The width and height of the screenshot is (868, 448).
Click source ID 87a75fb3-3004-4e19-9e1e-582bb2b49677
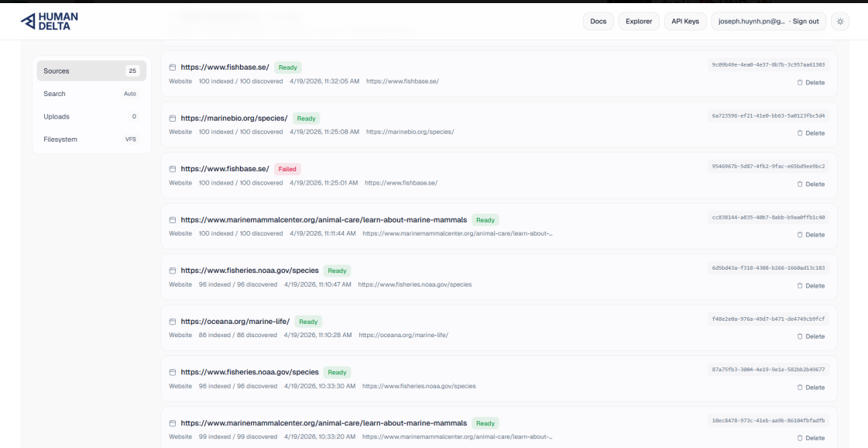click(x=768, y=369)
